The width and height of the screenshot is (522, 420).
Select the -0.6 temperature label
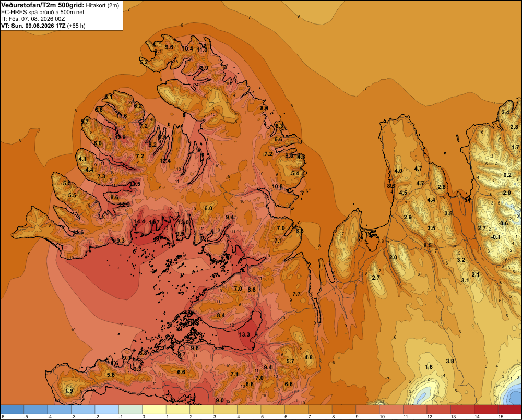pos(503,223)
